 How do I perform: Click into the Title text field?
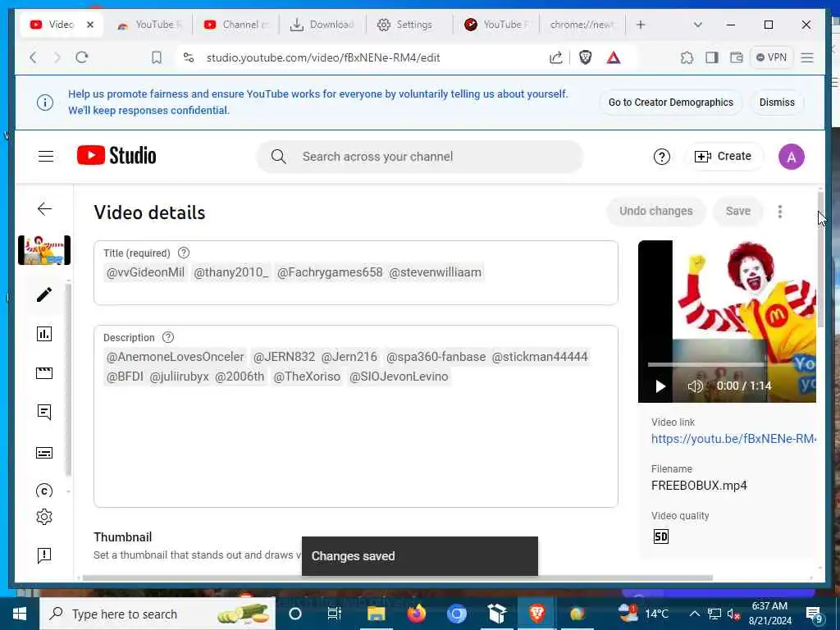point(356,272)
